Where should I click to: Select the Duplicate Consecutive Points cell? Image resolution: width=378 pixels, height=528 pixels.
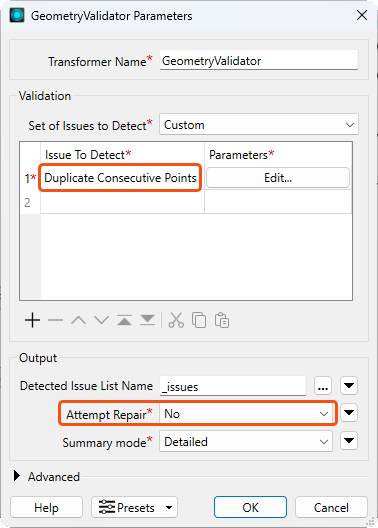120,178
